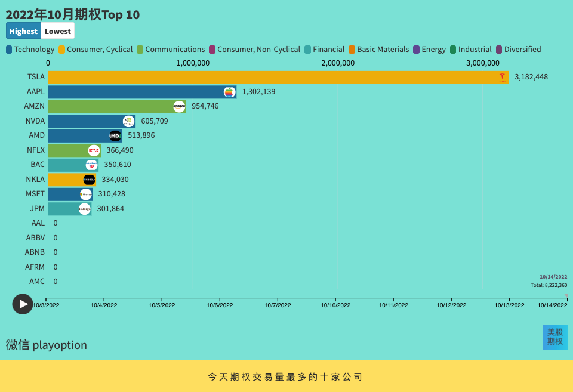Screen dimensions: 573x392
Task: Select the ABNB ticker label
Action: (35, 252)
